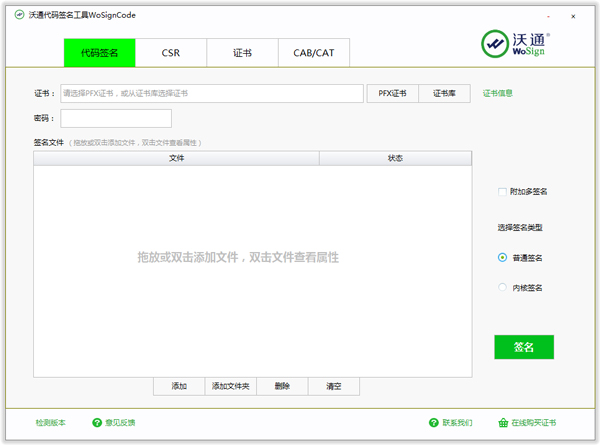Select the 内核签名 radio option

[502, 287]
